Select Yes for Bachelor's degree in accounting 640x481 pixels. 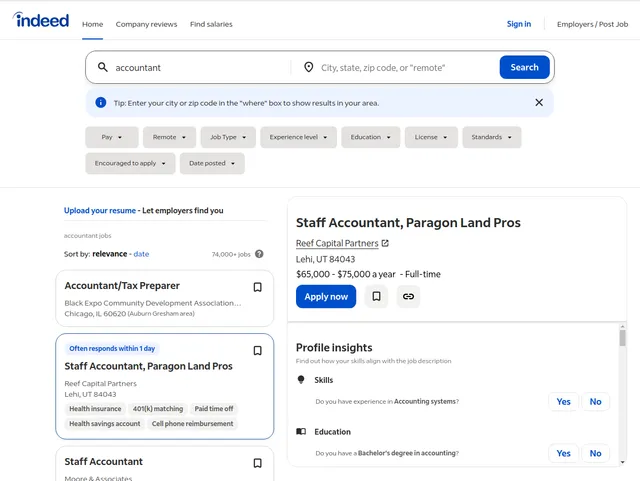(x=563, y=453)
